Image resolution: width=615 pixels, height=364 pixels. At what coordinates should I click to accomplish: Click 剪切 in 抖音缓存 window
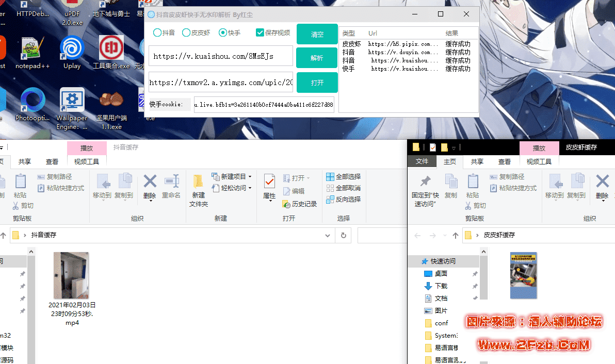[x=23, y=205]
